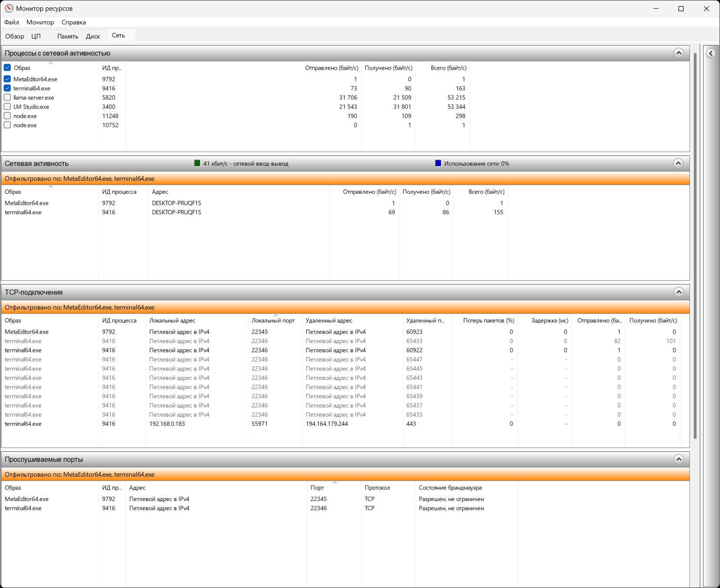Open the Монитор menu
Viewport: 720px width, 588px height.
(40, 22)
